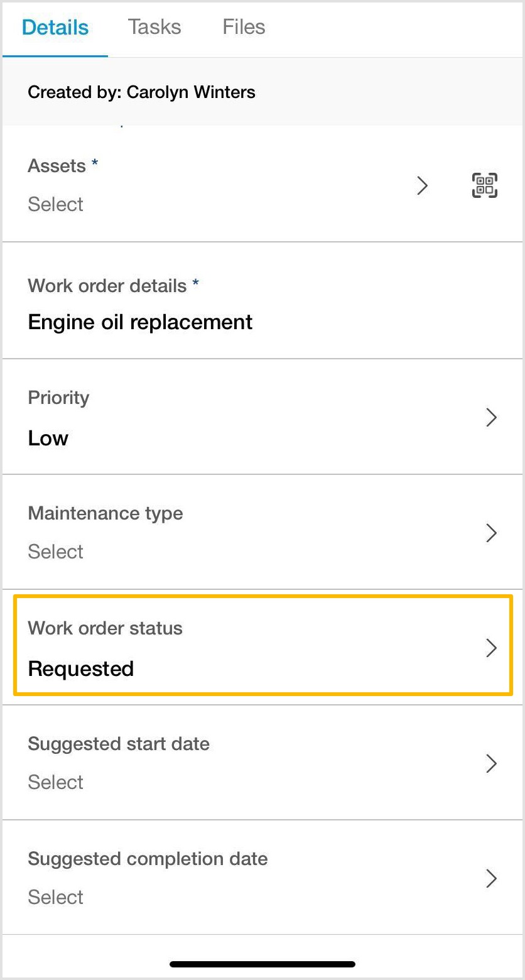Image resolution: width=525 pixels, height=980 pixels.
Task: Select the Details tab
Action: 55,26
